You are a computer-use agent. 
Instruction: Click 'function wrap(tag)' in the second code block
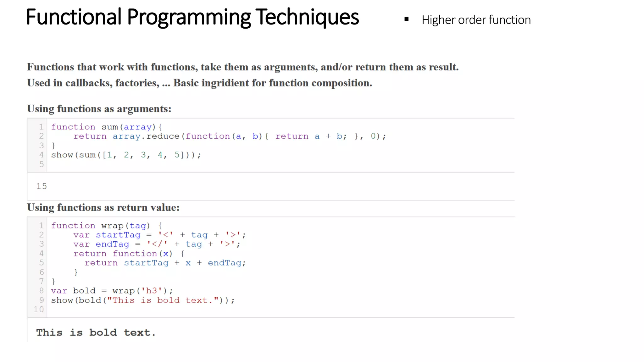point(101,226)
